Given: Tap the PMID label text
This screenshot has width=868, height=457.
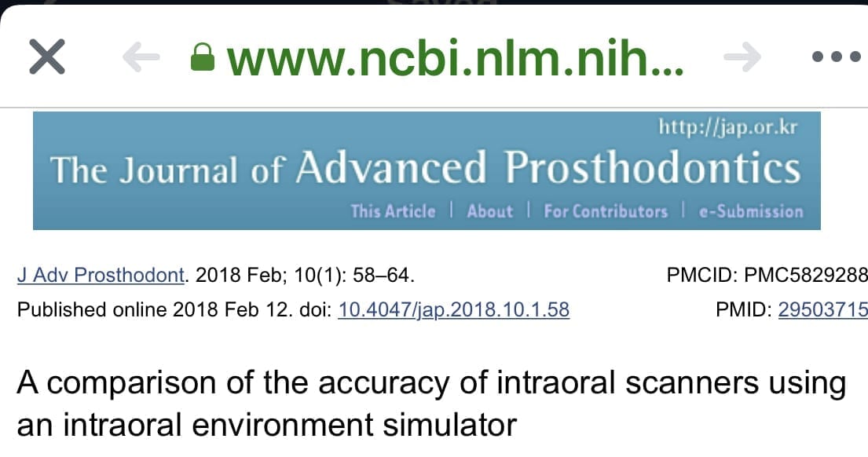Looking at the screenshot, I should 742,310.
